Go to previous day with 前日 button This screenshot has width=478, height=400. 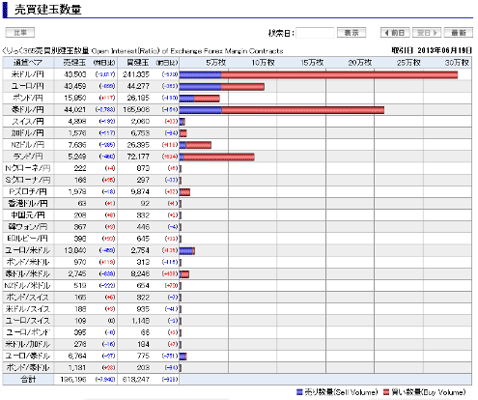[395, 33]
